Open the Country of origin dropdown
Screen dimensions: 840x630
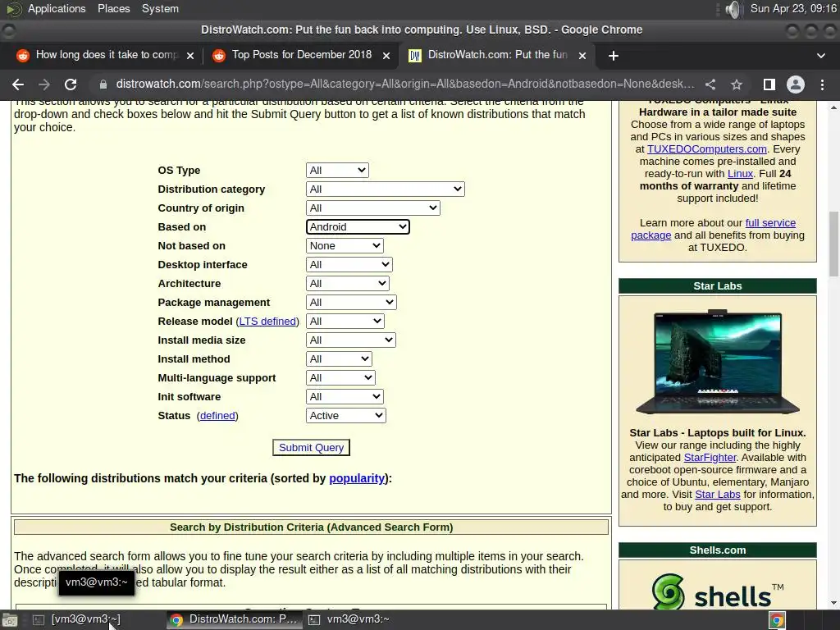[373, 208]
